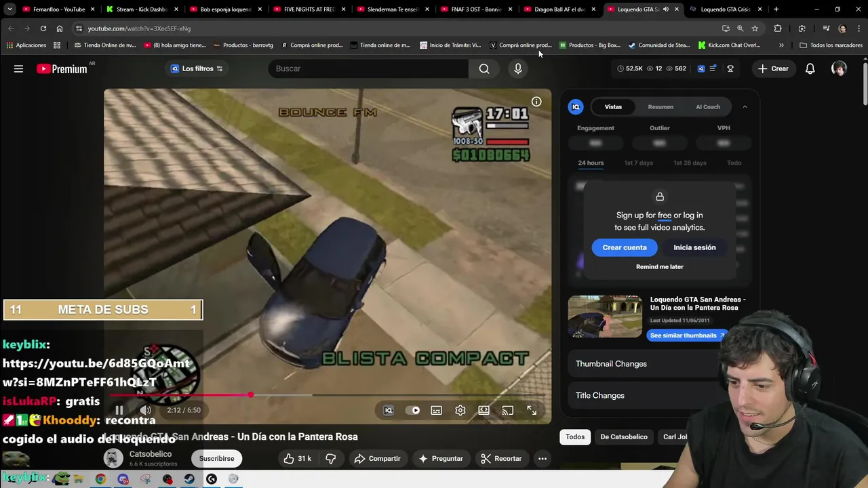
Task: Open Steam from the taskbar
Action: tap(189, 479)
